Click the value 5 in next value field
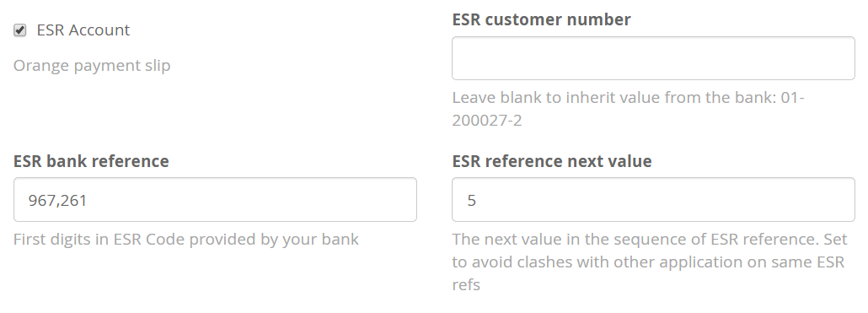The height and width of the screenshot is (313, 868). (472, 200)
